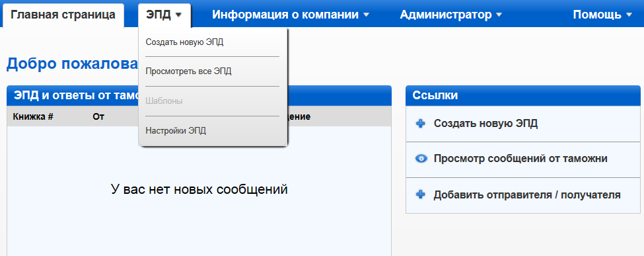Switch to Главная страница tab
This screenshot has height=256, width=644.
click(63, 15)
